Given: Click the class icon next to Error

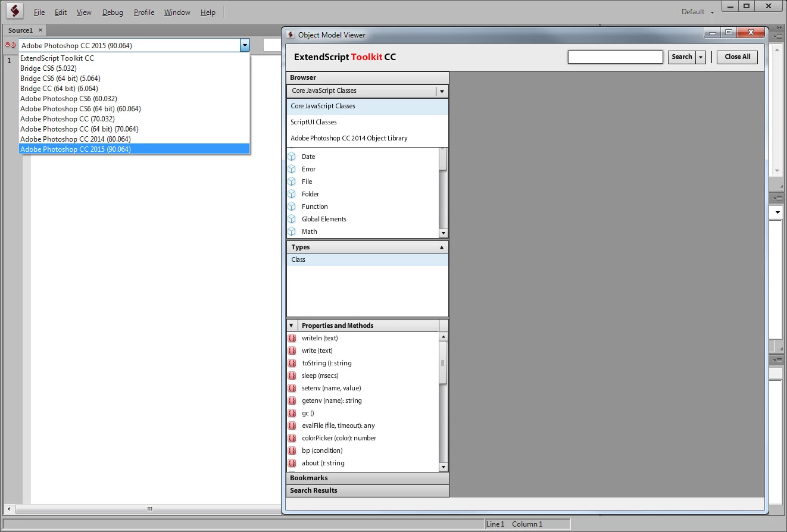Looking at the screenshot, I should pos(292,169).
